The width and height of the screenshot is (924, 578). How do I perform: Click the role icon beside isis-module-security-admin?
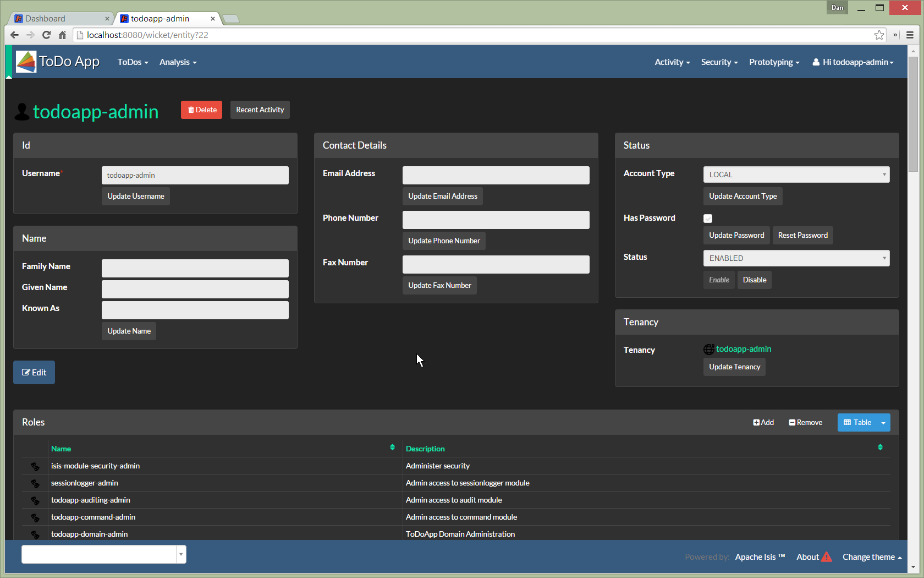pos(35,466)
